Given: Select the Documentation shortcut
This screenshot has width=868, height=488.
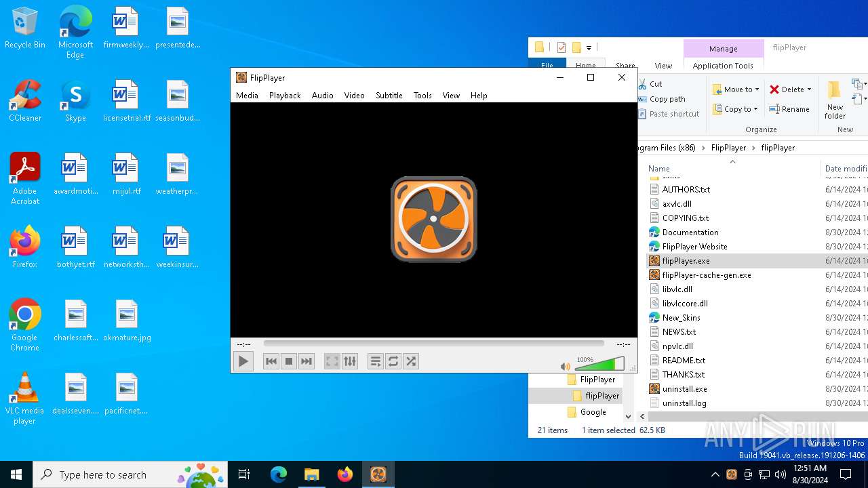Looking at the screenshot, I should 690,232.
